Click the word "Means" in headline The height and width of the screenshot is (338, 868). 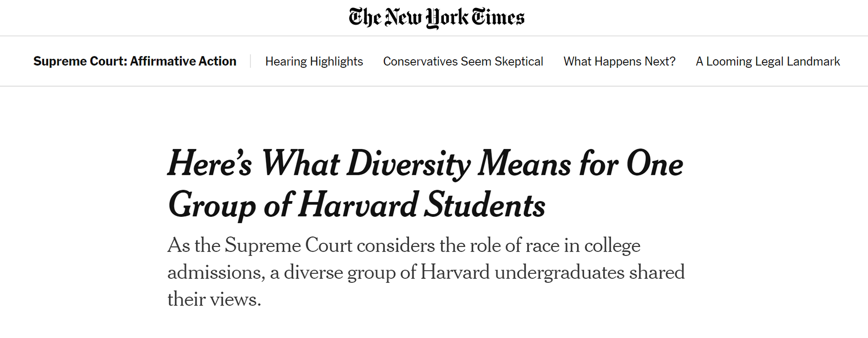[x=524, y=164]
